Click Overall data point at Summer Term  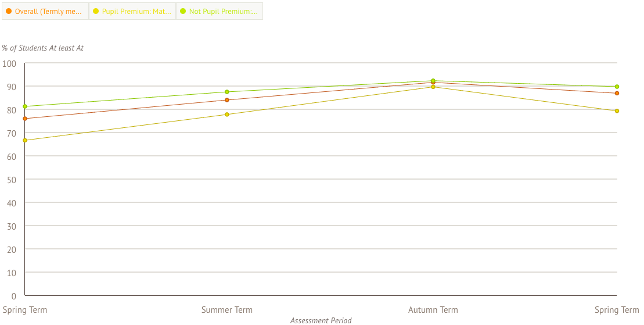(x=227, y=100)
